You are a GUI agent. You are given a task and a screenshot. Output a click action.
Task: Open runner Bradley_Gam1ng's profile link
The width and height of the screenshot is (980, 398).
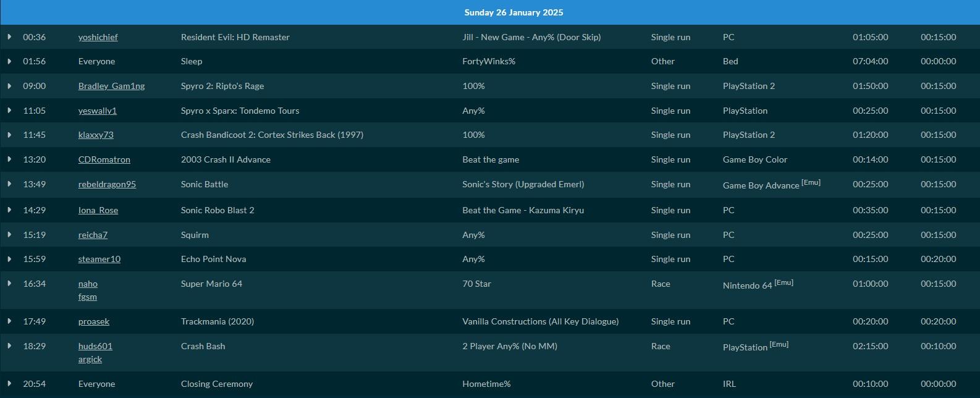[111, 86]
